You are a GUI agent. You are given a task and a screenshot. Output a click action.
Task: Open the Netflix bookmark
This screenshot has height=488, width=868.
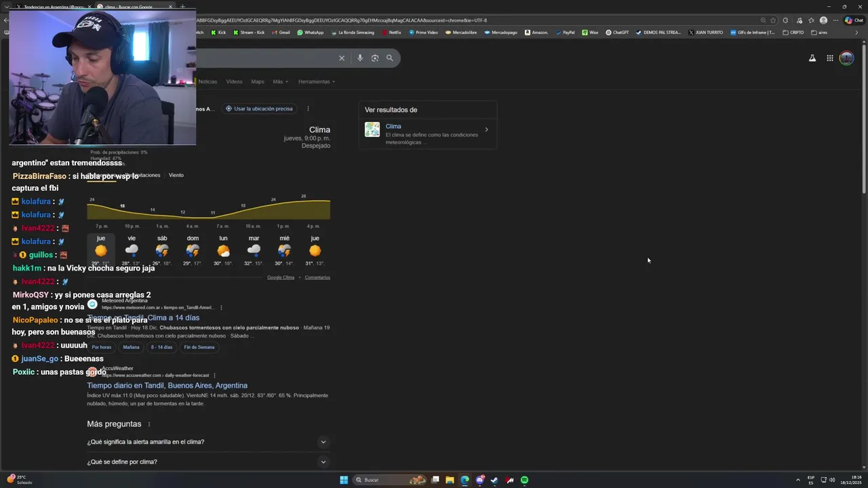click(392, 33)
